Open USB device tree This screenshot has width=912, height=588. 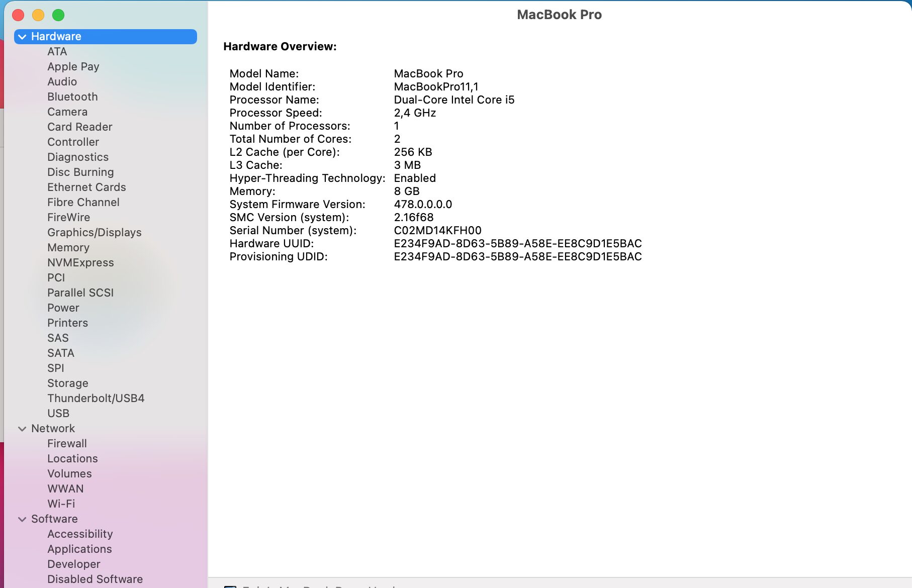(x=58, y=414)
